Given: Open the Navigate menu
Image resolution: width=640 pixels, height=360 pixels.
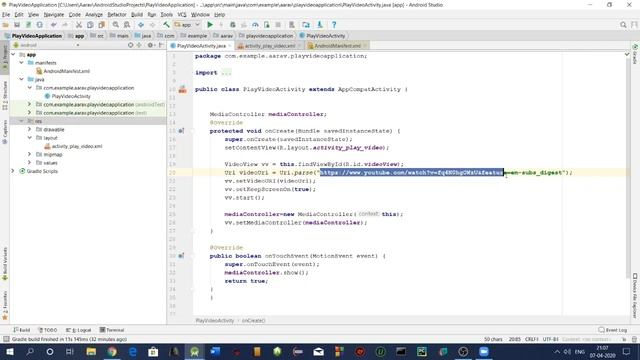Looking at the screenshot, I should (53, 14).
